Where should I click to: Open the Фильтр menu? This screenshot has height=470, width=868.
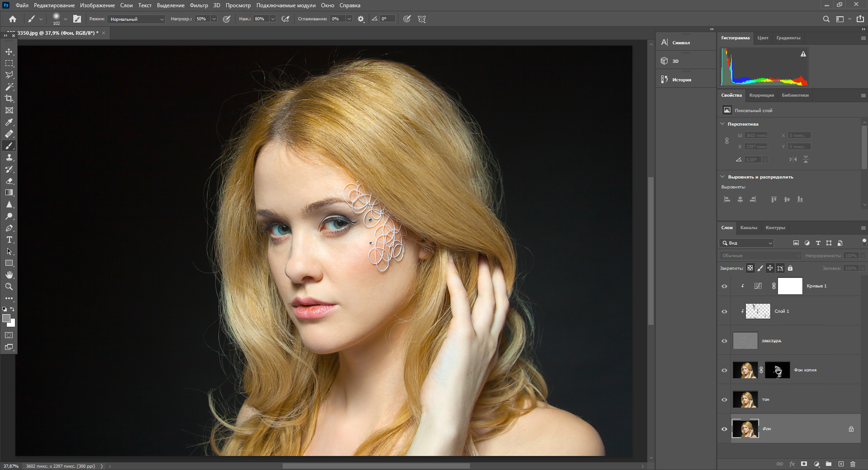pyautogui.click(x=199, y=5)
